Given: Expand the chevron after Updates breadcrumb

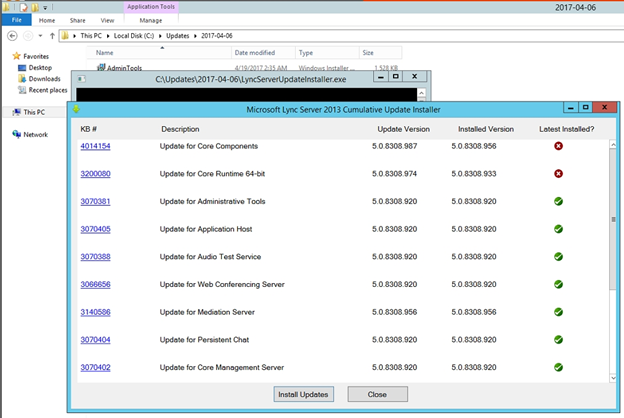Looking at the screenshot, I should point(195,36).
